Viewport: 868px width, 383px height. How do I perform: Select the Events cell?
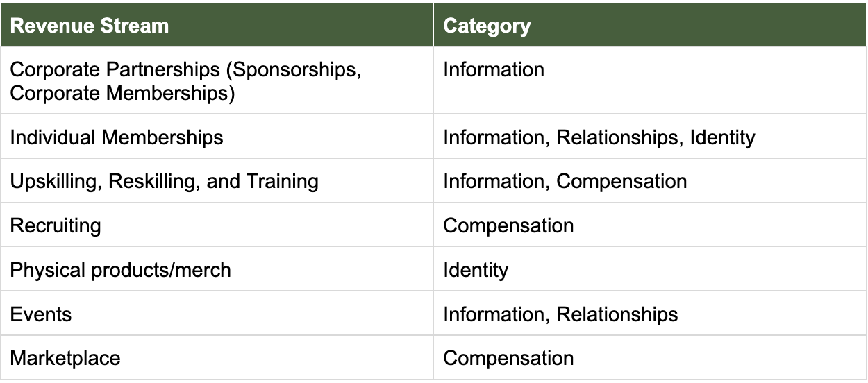click(x=41, y=314)
